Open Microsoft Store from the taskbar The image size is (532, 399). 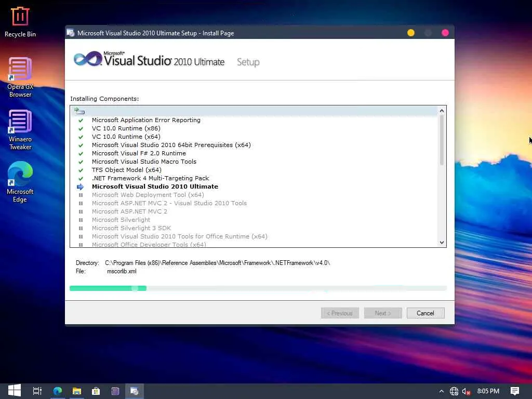click(x=96, y=391)
